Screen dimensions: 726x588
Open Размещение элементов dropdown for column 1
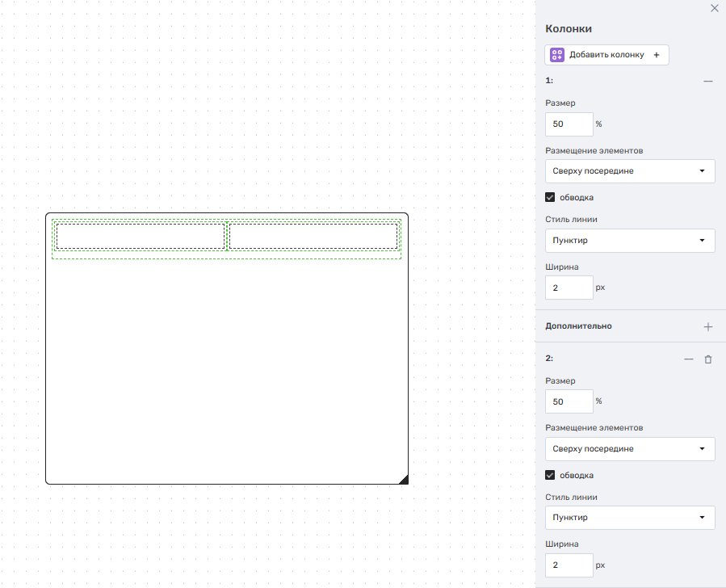click(x=630, y=171)
